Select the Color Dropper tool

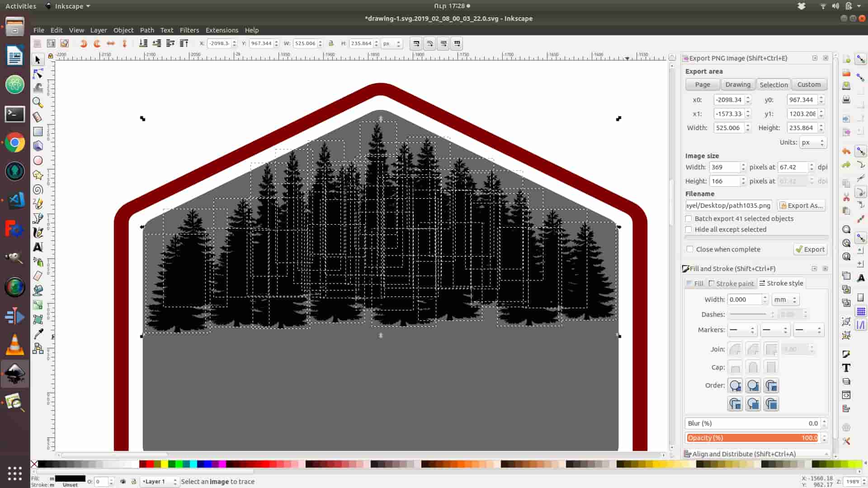click(x=38, y=334)
